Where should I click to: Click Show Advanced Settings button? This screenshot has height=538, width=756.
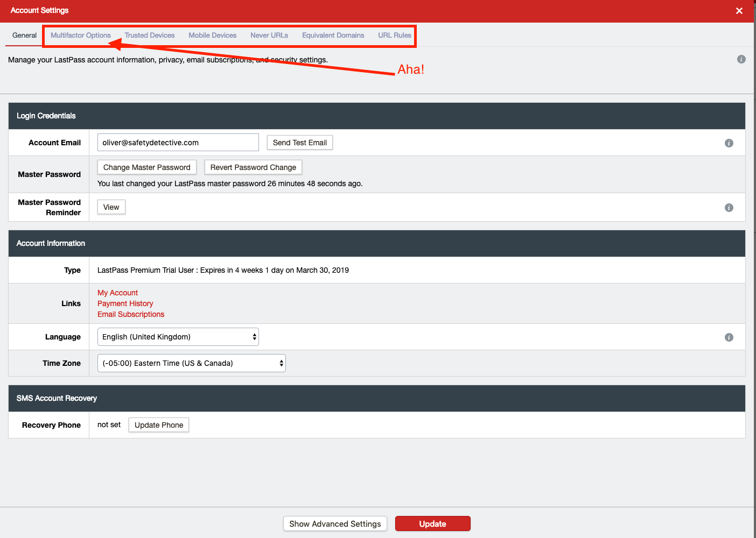coord(335,524)
